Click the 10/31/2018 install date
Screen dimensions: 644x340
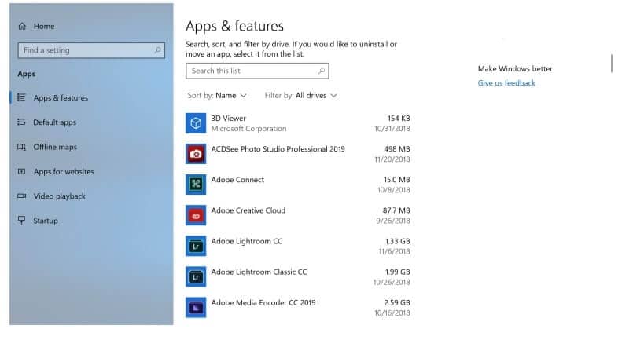(x=392, y=128)
